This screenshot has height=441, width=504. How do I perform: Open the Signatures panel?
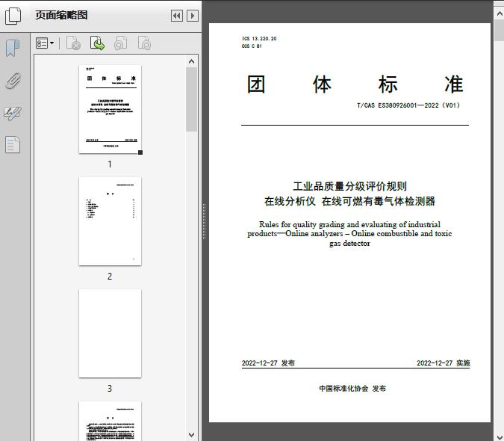click(x=13, y=113)
